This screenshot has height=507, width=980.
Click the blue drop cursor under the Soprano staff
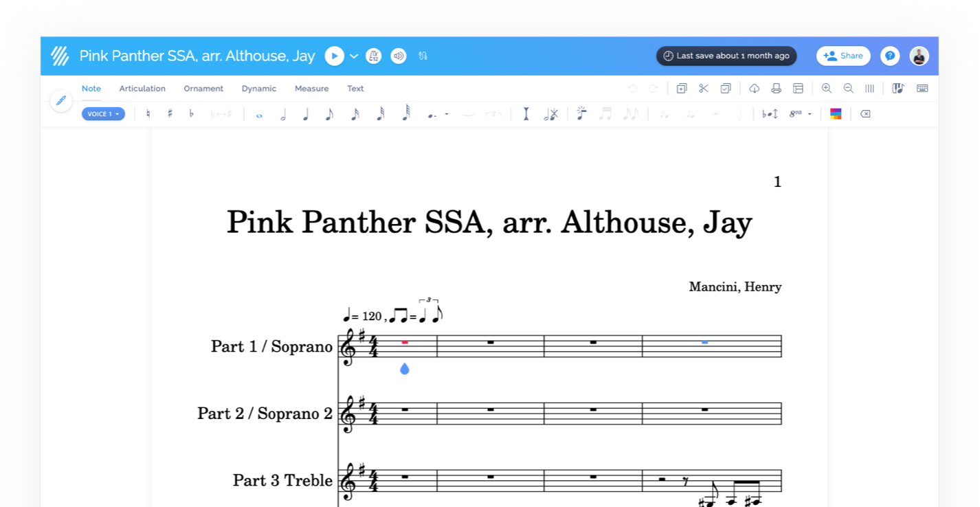pos(404,369)
